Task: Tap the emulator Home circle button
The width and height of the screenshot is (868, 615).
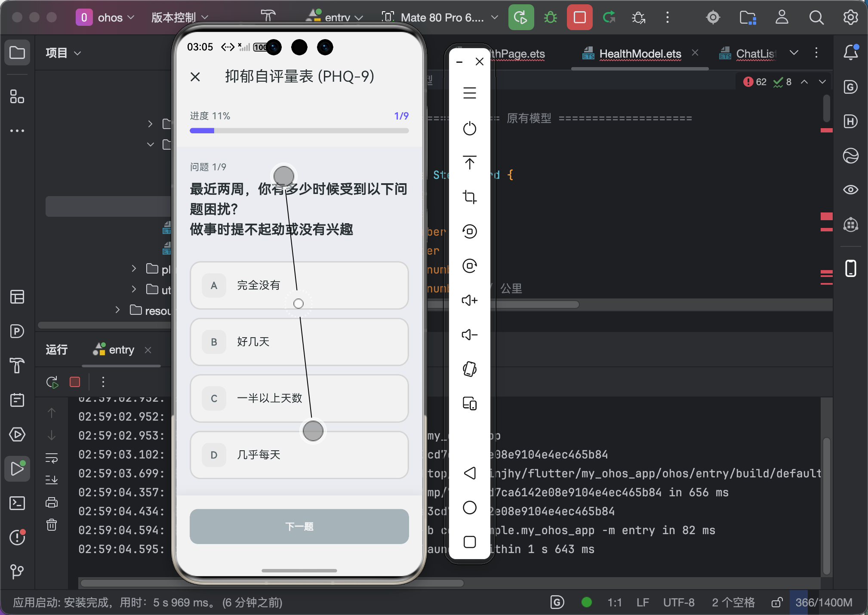Action: click(x=470, y=507)
